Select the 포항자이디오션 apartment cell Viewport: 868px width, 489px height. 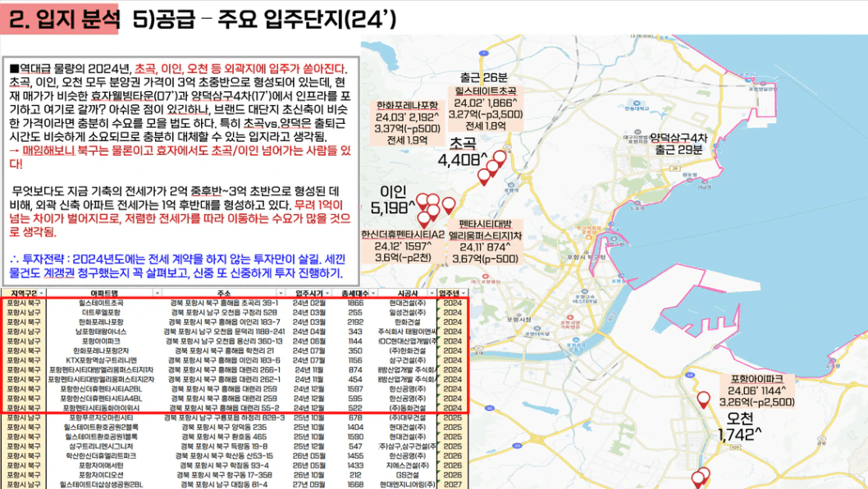click(101, 474)
